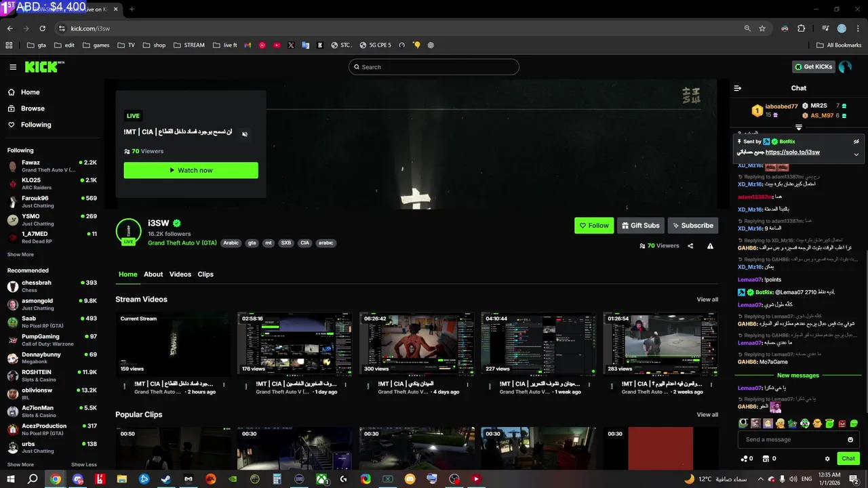Go back in browser
This screenshot has width=868, height=488.
coord(9,28)
